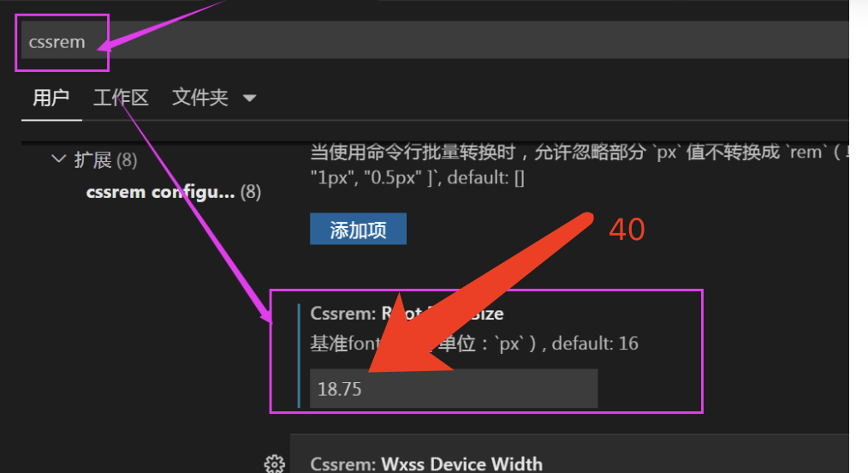The image size is (868, 473).
Task: Click the px ignore description ending default: []
Action: point(579,165)
